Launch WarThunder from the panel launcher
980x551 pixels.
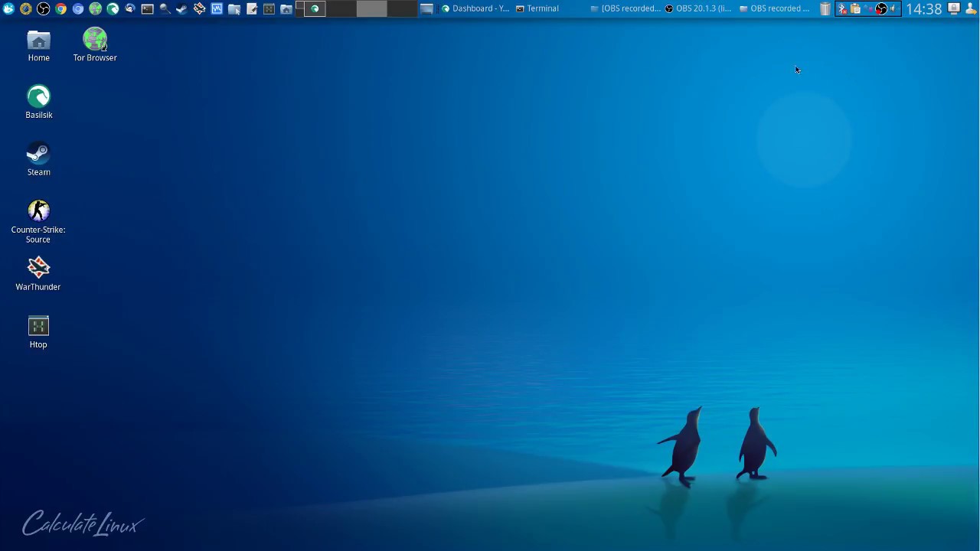[x=199, y=8]
